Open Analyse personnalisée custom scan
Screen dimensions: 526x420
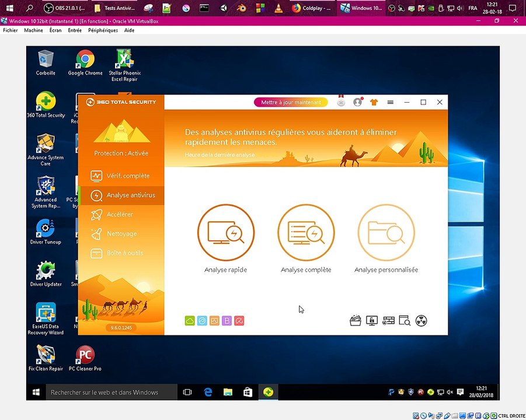386,233
